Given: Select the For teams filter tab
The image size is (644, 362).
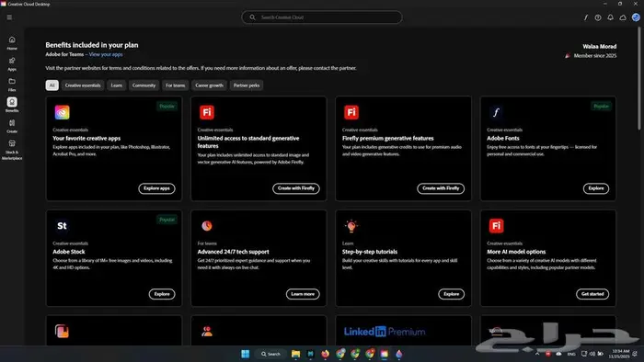Looking at the screenshot, I should [x=176, y=85].
